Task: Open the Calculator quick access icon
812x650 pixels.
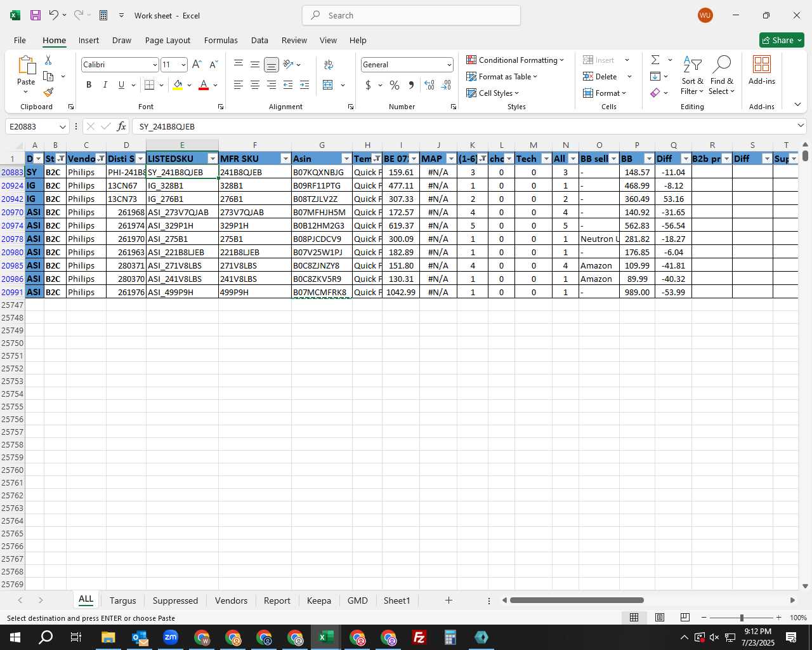Action: tap(103, 15)
